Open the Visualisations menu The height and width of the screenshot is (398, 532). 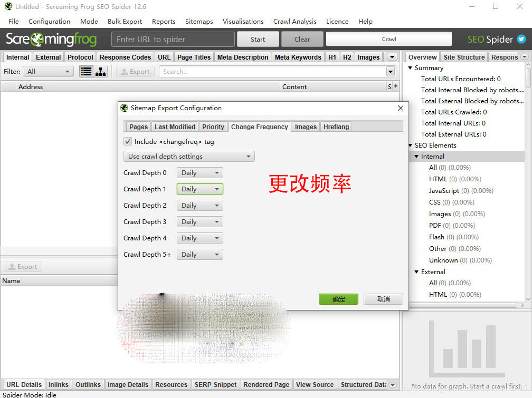point(243,22)
